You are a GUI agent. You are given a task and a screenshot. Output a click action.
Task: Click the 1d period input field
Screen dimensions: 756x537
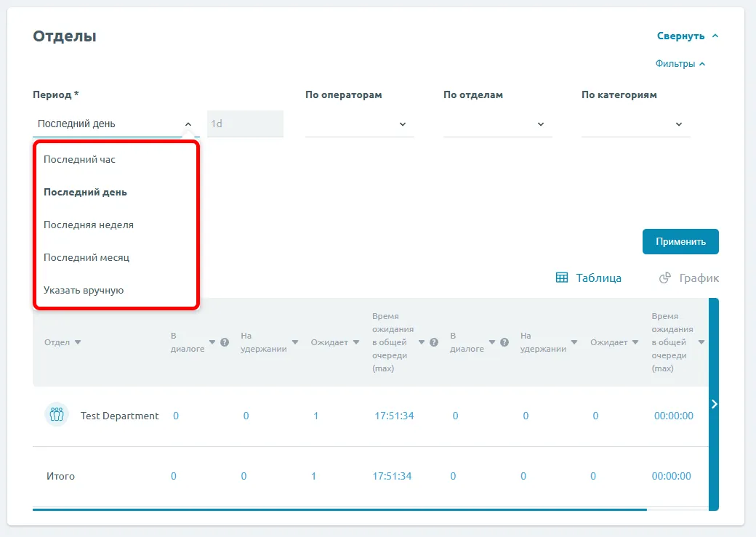tap(245, 124)
